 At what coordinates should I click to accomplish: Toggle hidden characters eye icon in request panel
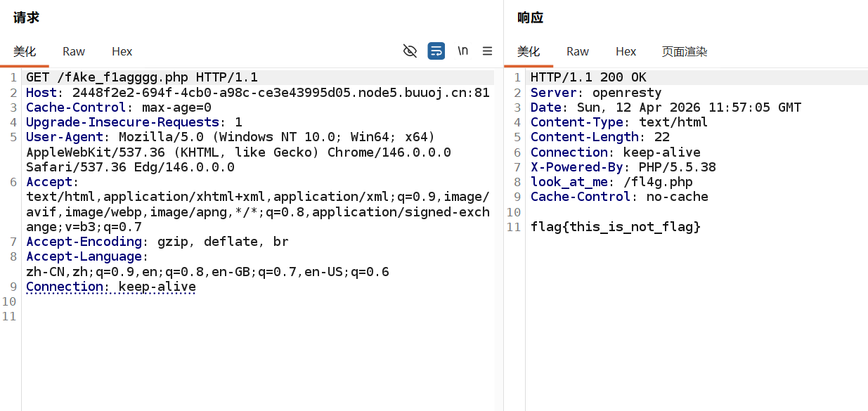click(410, 51)
